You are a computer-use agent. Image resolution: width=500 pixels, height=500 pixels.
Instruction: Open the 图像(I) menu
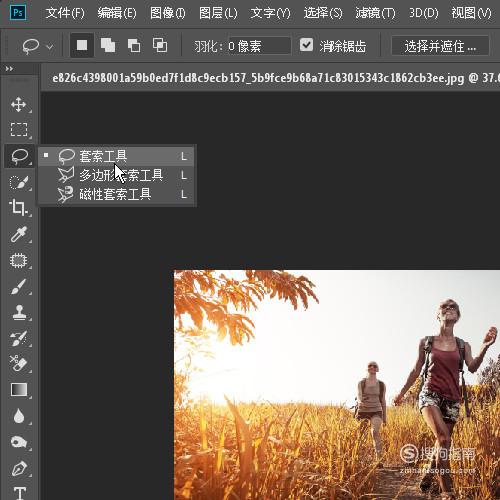coord(167,13)
